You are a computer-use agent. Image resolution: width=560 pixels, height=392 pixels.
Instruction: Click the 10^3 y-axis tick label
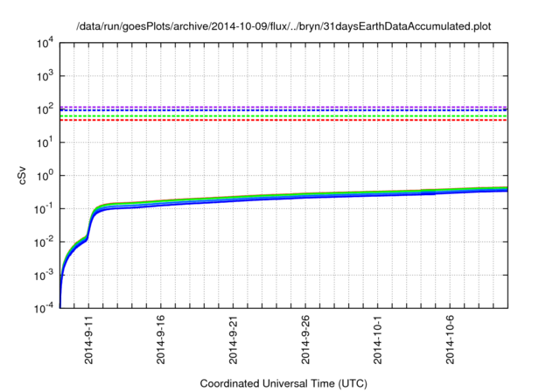pos(45,75)
